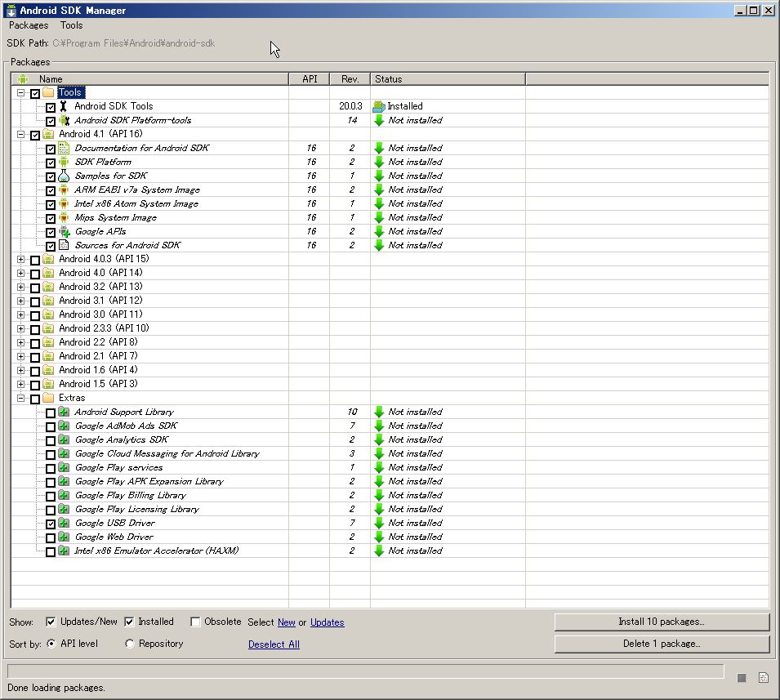The height and width of the screenshot is (700, 780).
Task: Click the Installed status icon for SDK Tools
Action: [x=379, y=106]
